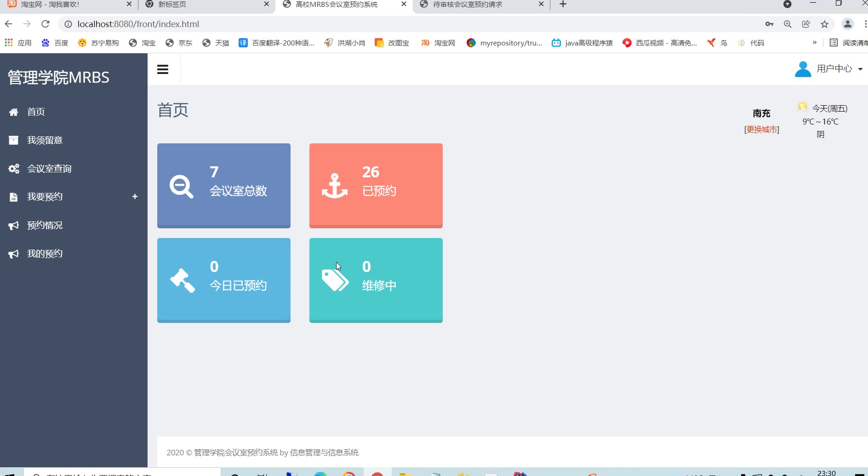This screenshot has width=868, height=476.
Task: Bookmark this page with the star icon
Action: [x=825, y=24]
